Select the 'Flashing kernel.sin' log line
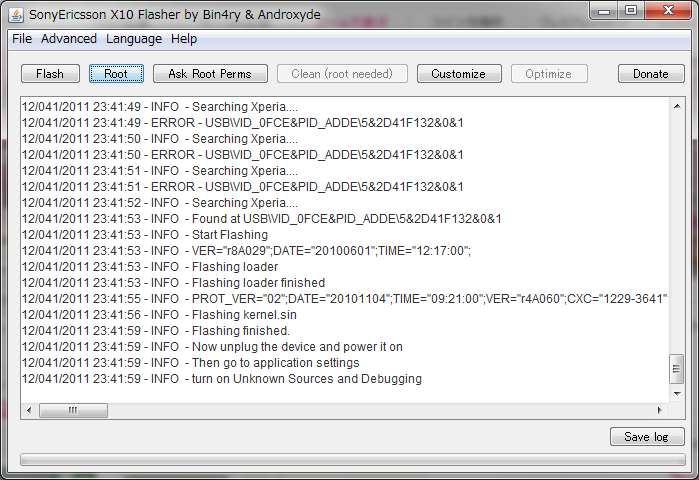 pyautogui.click(x=159, y=315)
